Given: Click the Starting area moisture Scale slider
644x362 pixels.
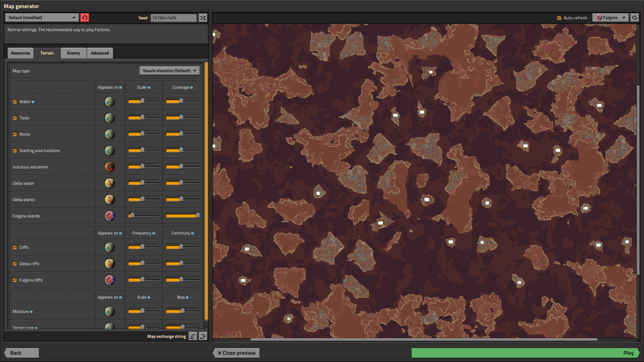Looking at the screenshot, I should (144, 150).
